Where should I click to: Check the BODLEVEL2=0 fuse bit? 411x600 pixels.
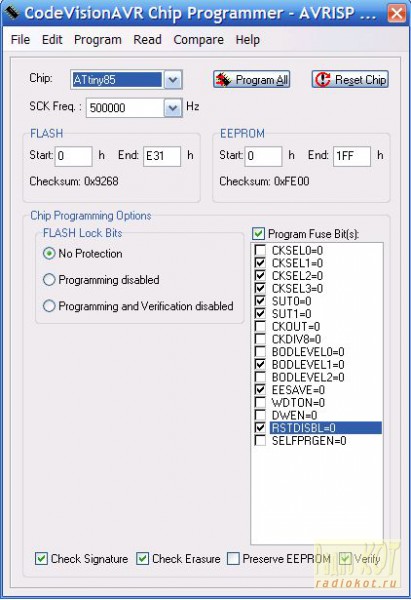click(x=260, y=377)
